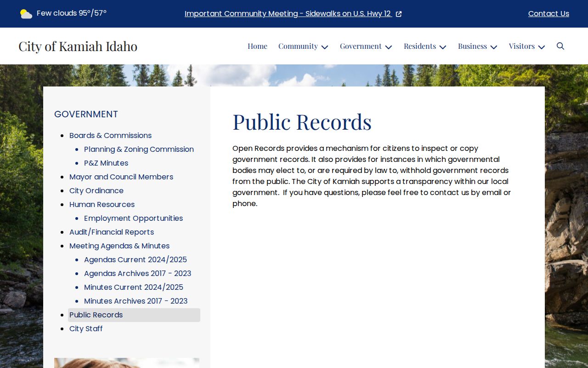This screenshot has width=588, height=368.
Task: Go to the Home menu item
Action: (257, 46)
